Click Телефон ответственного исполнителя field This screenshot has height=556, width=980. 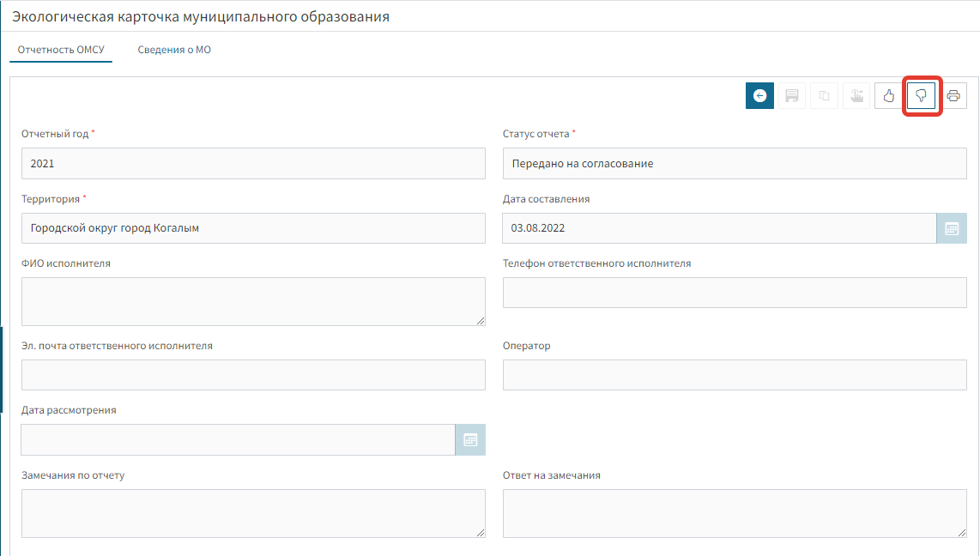click(x=735, y=293)
